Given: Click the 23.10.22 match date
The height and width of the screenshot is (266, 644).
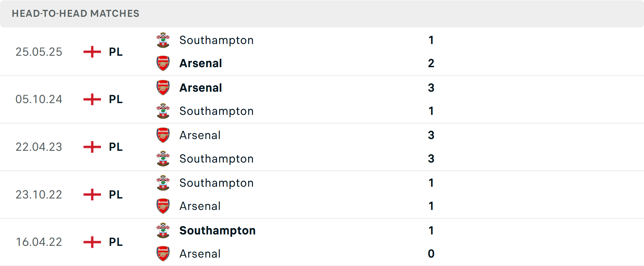Looking at the screenshot, I should click(39, 194).
